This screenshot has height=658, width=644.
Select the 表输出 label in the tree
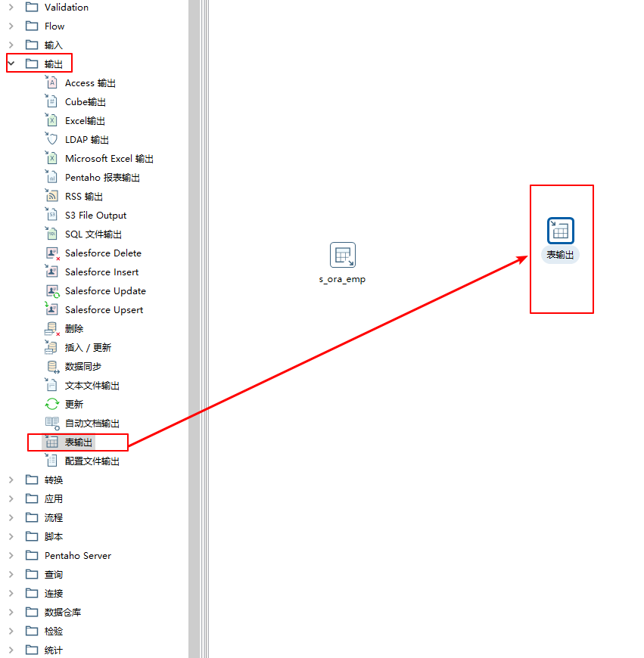(79, 442)
